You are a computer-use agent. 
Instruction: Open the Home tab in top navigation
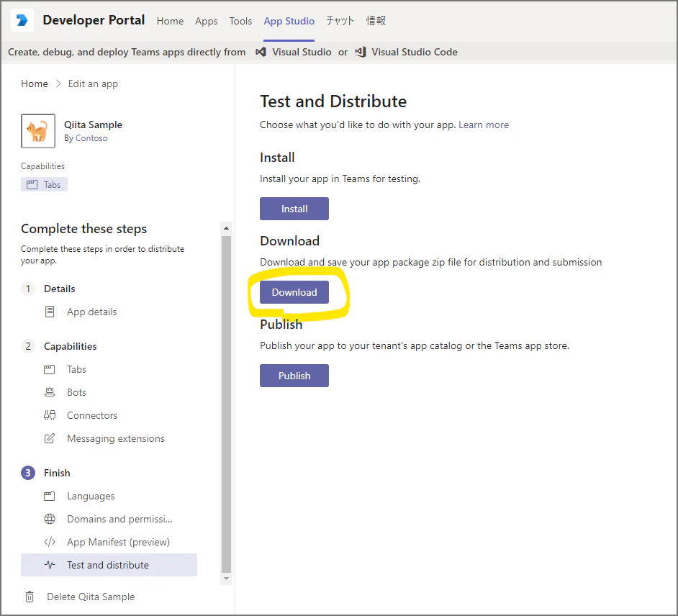[x=170, y=21]
